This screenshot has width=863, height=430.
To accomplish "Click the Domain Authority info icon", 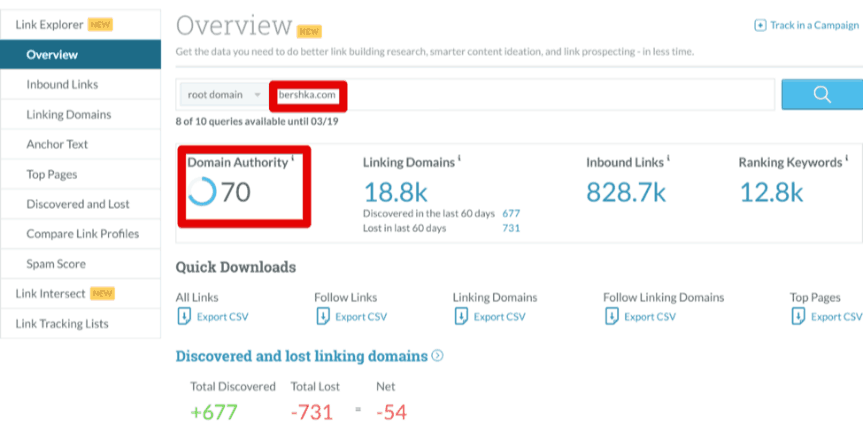I will (x=292, y=159).
